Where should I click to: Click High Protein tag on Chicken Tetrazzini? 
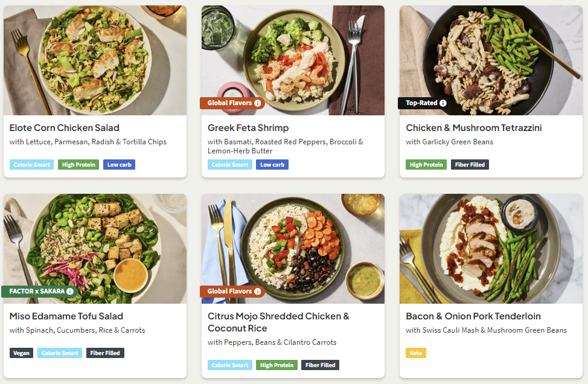click(426, 165)
